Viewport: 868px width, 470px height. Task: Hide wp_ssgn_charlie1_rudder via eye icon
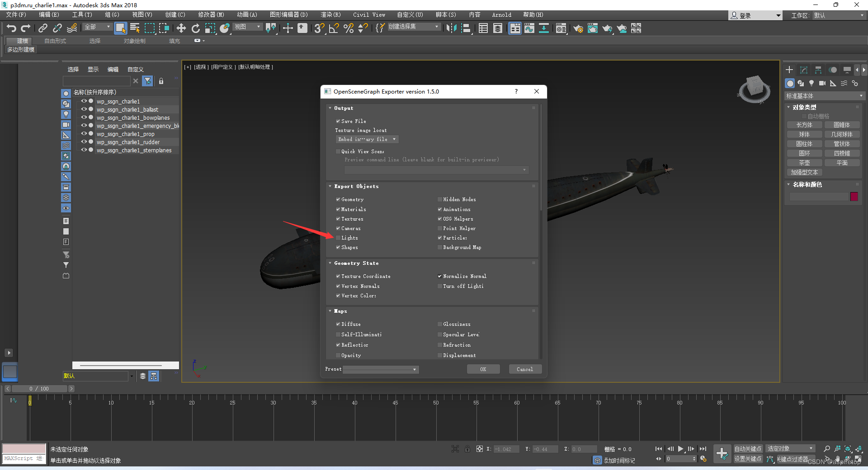click(x=84, y=142)
